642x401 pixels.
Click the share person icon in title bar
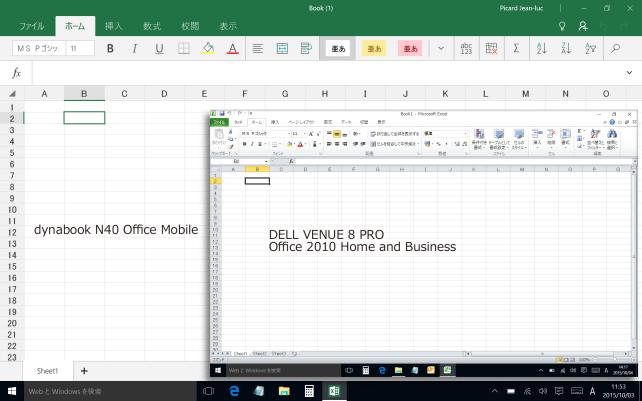click(x=583, y=26)
